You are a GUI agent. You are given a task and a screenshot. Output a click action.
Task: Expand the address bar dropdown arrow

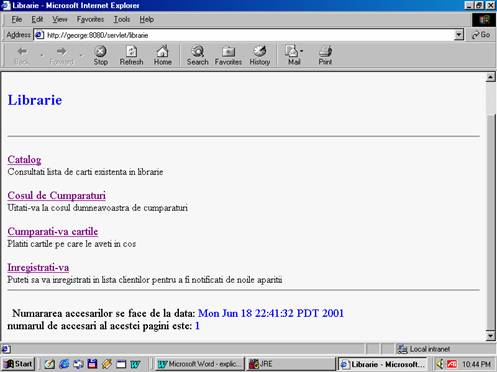click(x=459, y=35)
